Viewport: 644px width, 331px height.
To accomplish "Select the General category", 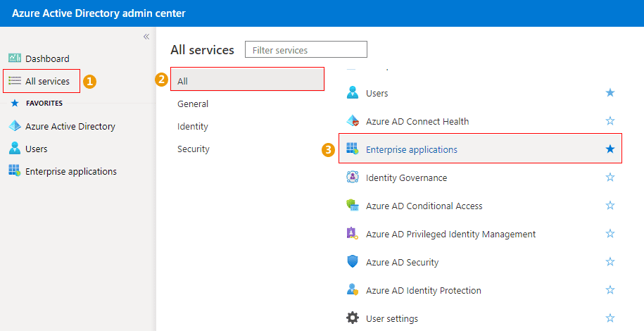I will coord(193,104).
